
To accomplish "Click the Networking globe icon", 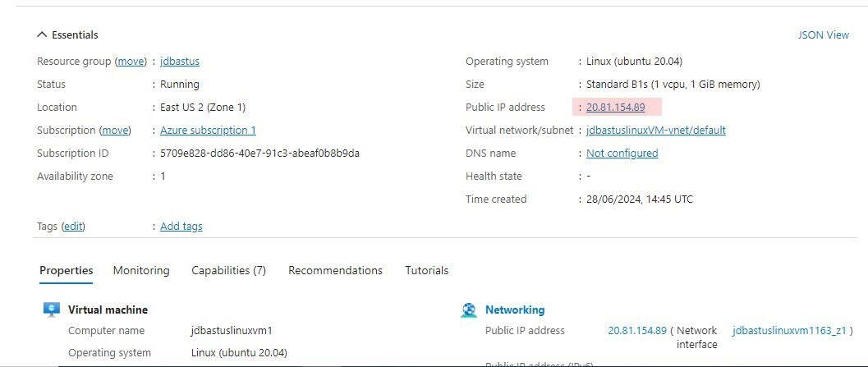I will [469, 310].
